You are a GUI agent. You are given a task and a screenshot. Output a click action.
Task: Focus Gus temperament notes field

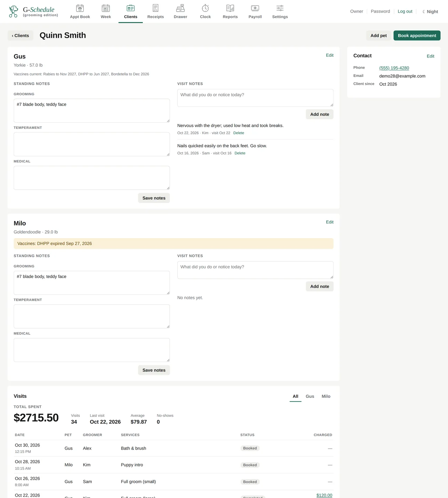[x=92, y=144]
